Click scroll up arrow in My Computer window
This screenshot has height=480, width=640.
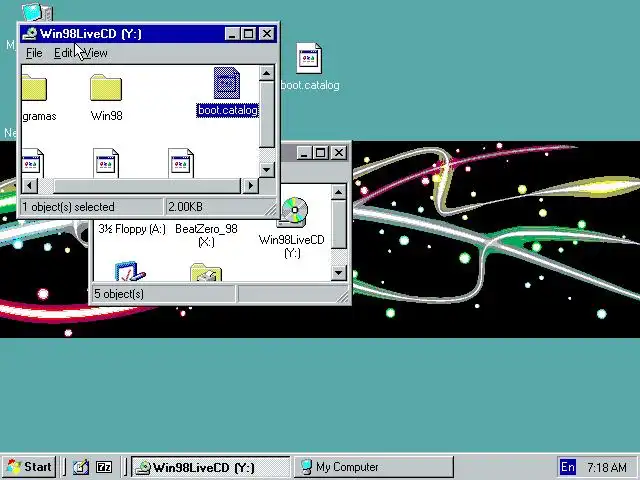pyautogui.click(x=338, y=192)
